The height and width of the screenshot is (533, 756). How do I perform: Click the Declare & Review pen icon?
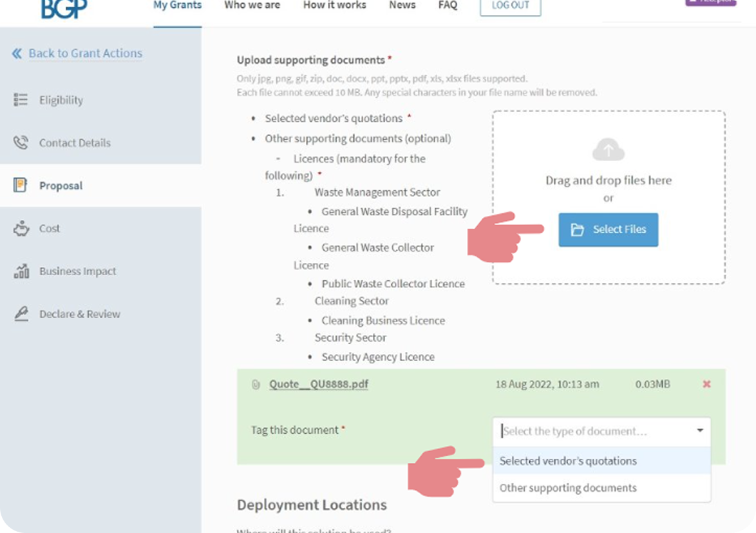pos(21,314)
